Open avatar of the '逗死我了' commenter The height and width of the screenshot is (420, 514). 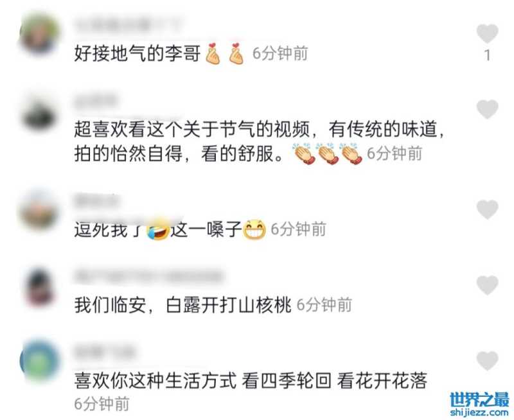(39, 209)
